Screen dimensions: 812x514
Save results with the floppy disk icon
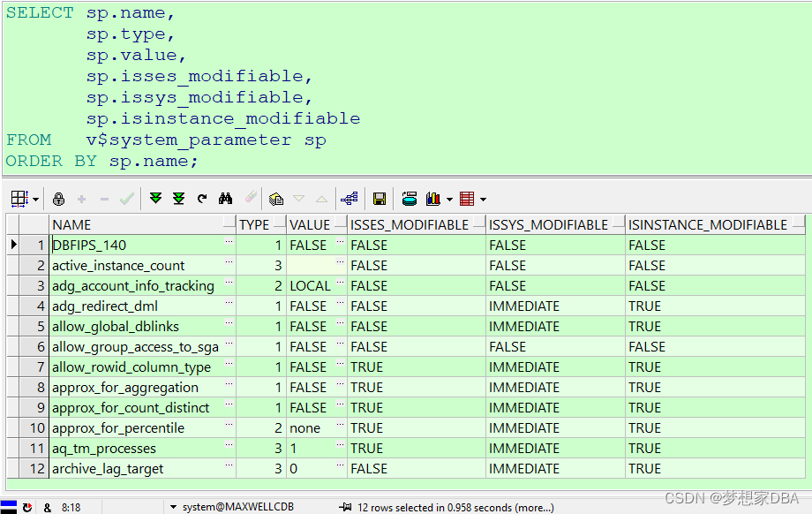(x=380, y=199)
